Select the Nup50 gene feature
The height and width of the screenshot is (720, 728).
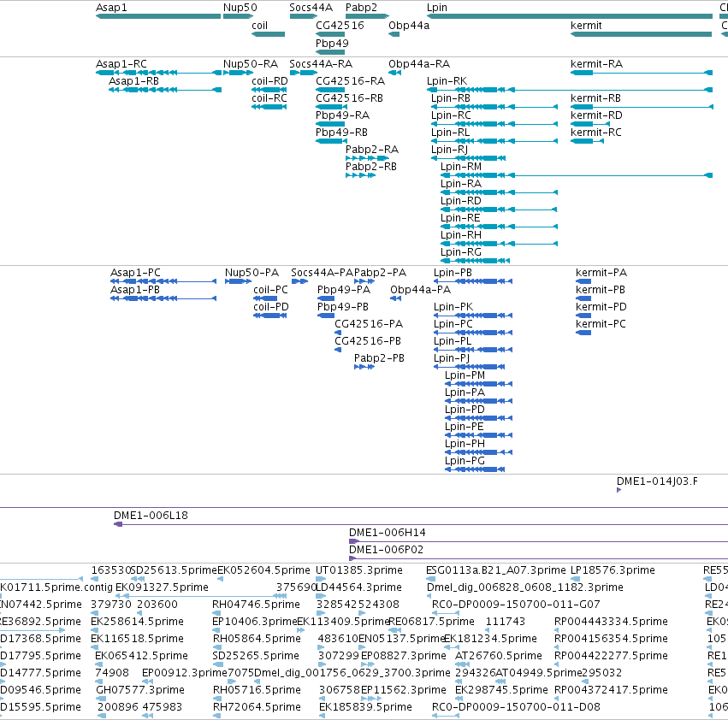(238, 16)
